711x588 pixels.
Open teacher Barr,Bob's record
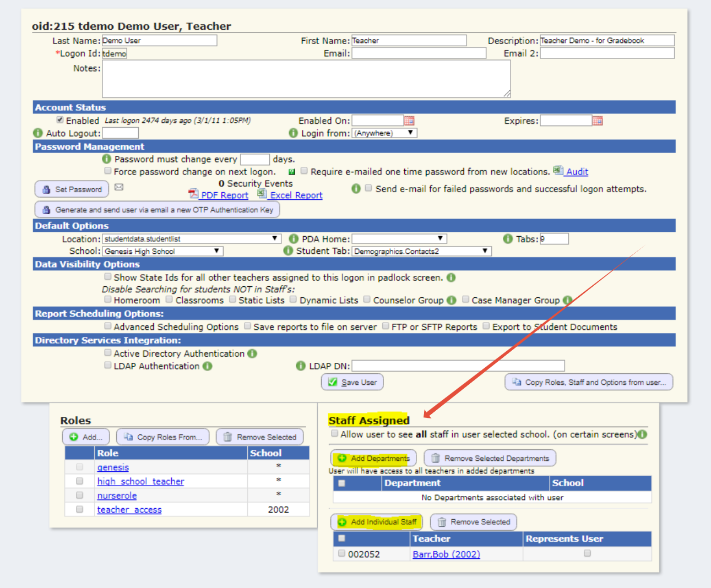[x=446, y=554]
